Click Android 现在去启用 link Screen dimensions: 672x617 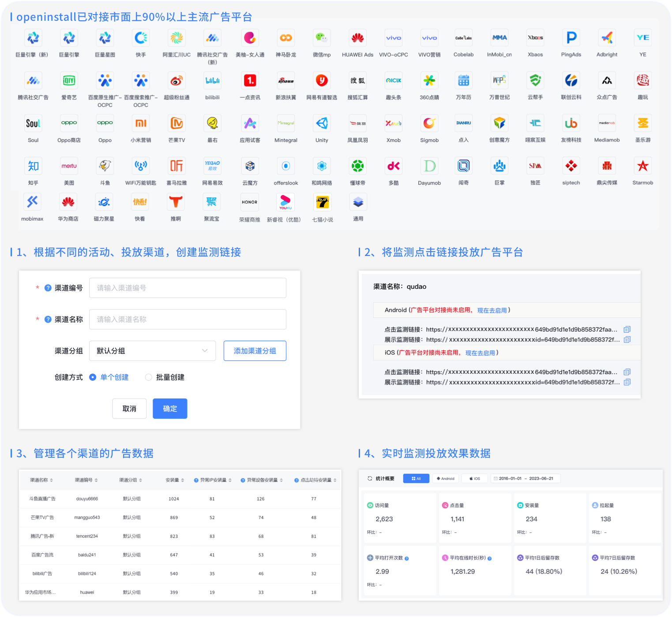(492, 310)
